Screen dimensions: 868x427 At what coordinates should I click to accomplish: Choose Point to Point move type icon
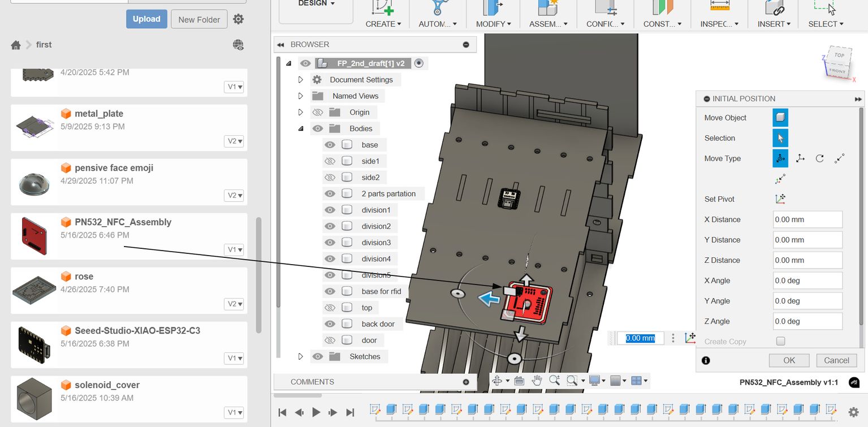tap(839, 158)
